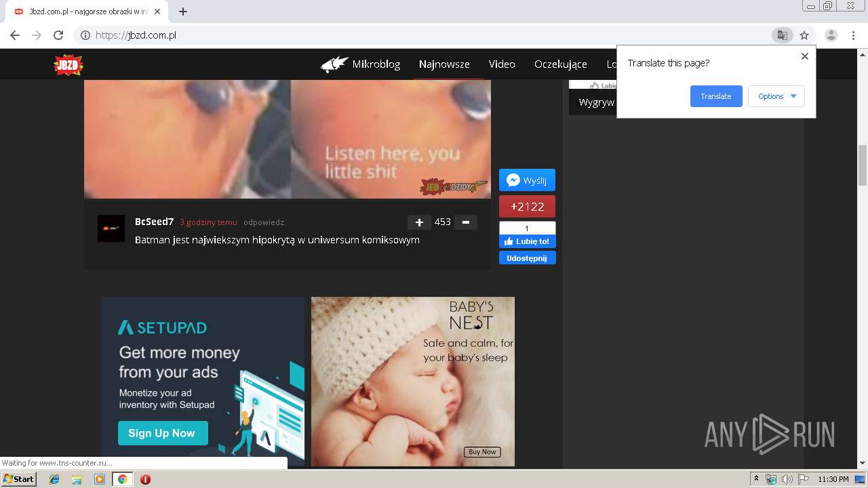868x488 pixels.
Task: Click the network tray icon
Action: coord(771,479)
